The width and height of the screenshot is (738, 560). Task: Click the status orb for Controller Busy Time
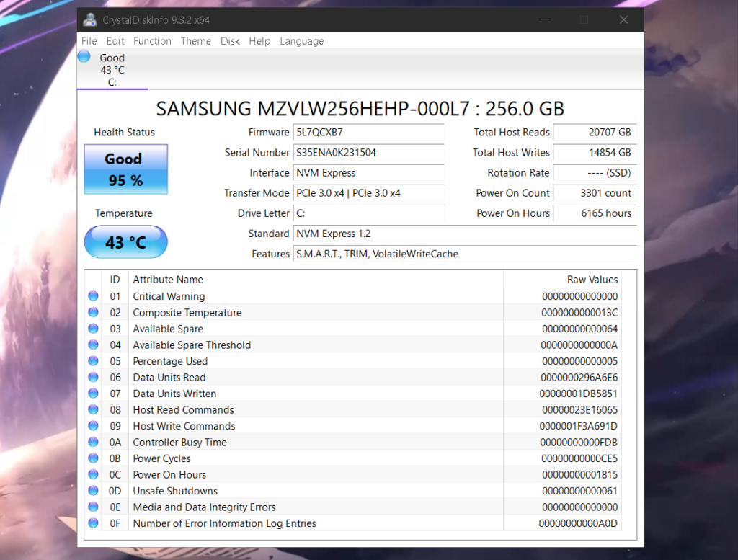[93, 442]
